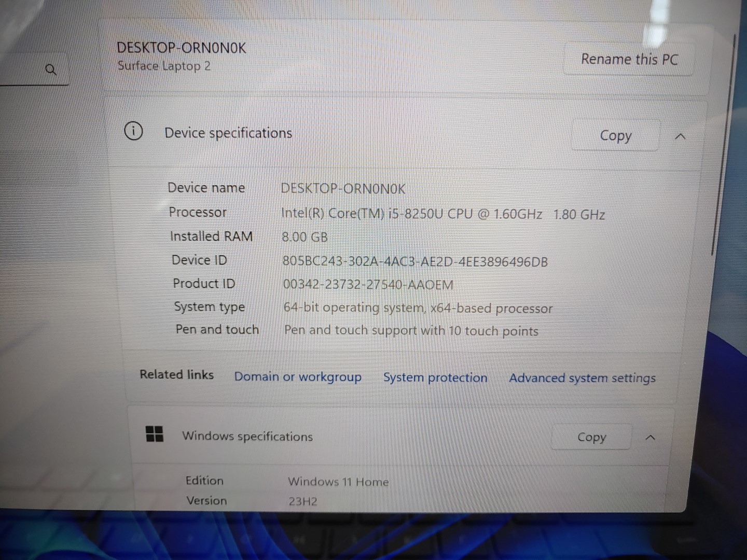Click the System type label
Image resolution: width=747 pixels, height=560 pixels.
[210, 307]
